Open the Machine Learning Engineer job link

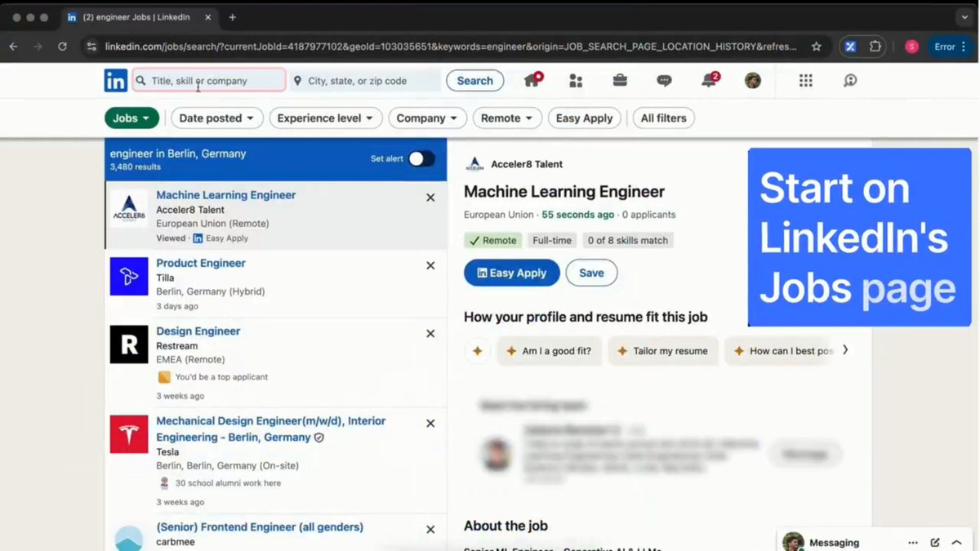[x=226, y=195]
